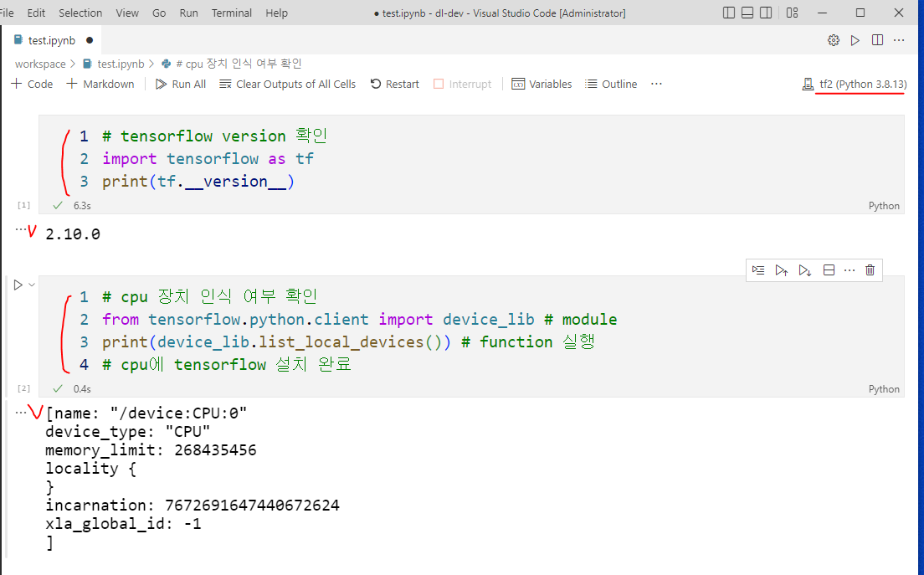The image size is (924, 575).
Task: Execute Above Cells icon
Action: point(782,270)
